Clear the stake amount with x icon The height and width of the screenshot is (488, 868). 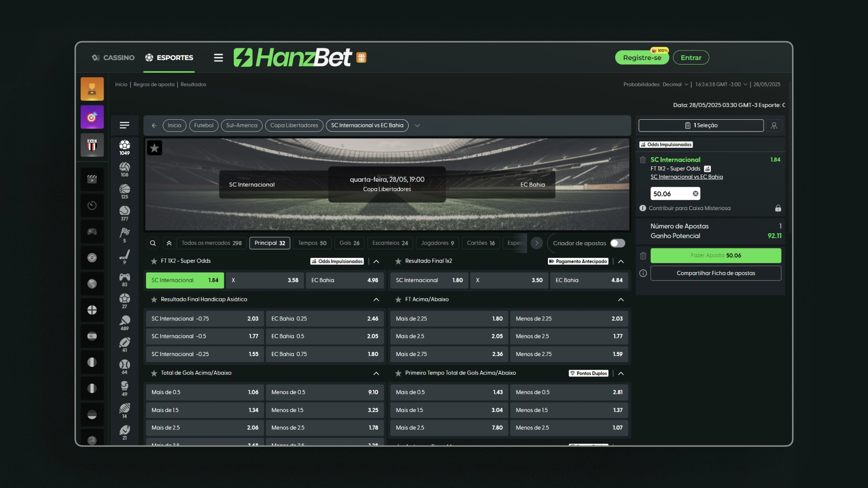click(x=695, y=194)
